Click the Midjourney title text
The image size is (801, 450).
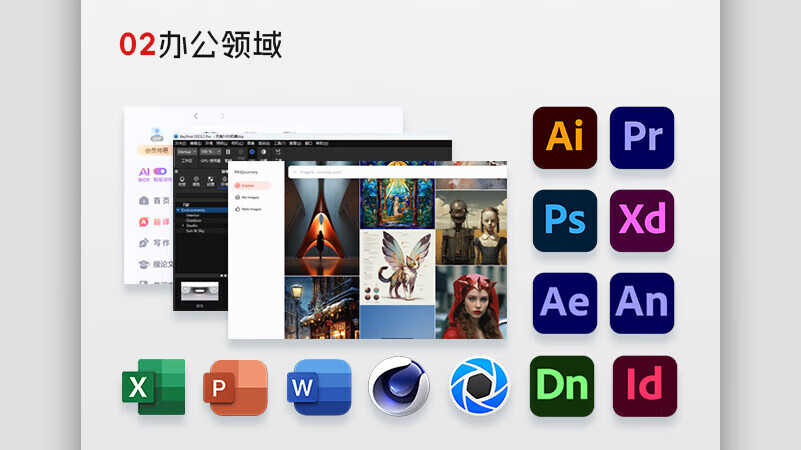click(246, 172)
